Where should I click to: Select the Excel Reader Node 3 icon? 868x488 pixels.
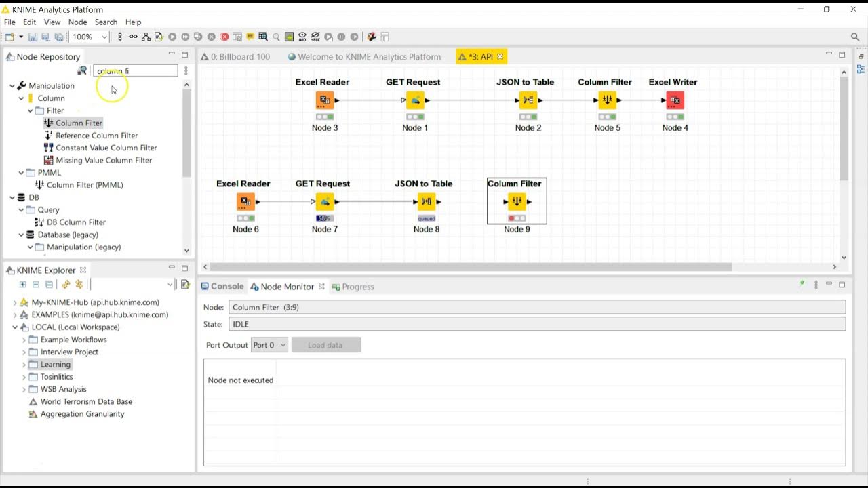(325, 100)
